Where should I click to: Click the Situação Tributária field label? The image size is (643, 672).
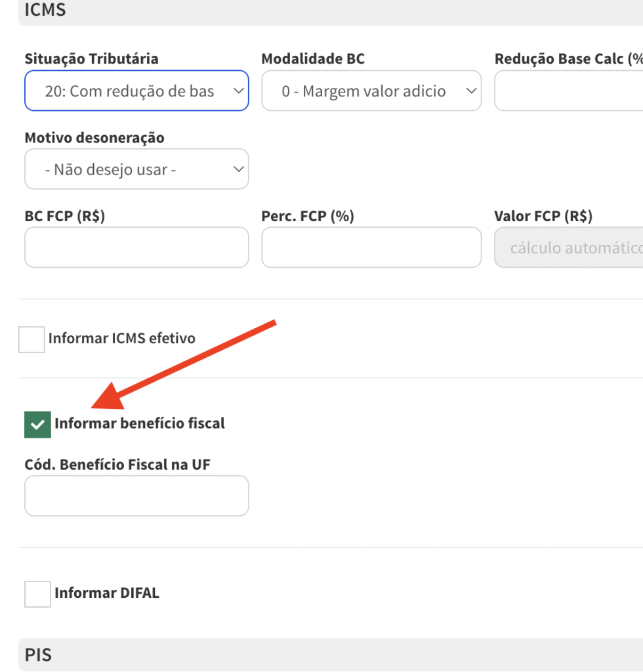[91, 58]
